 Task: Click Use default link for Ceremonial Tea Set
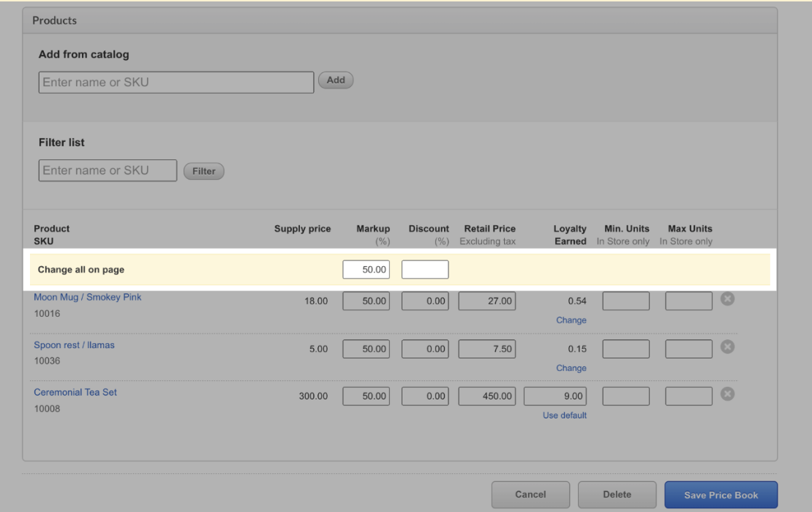click(564, 415)
